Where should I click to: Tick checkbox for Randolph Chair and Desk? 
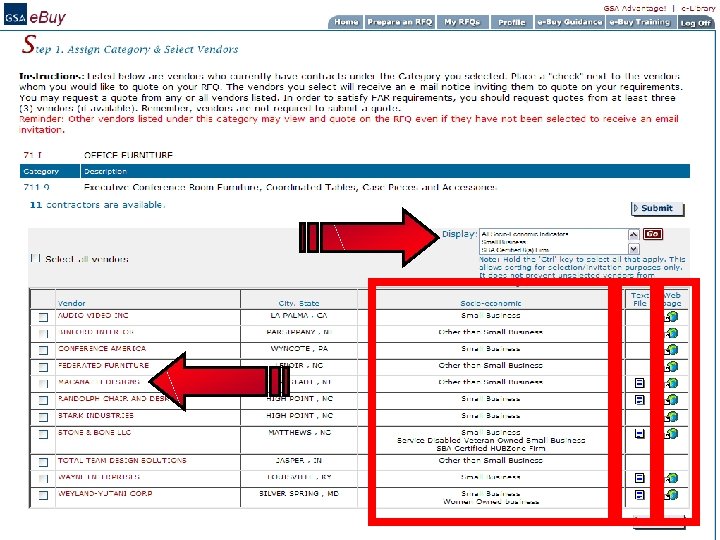43,400
